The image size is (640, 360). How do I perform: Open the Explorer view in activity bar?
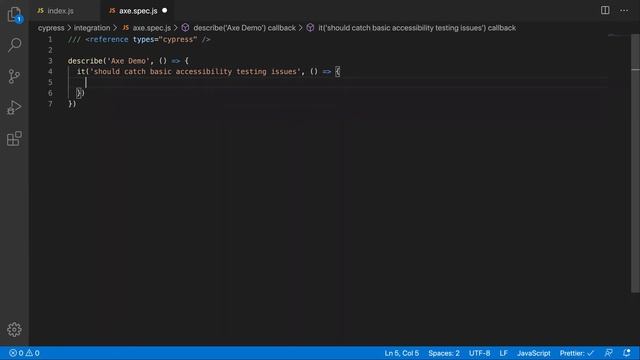tap(14, 15)
